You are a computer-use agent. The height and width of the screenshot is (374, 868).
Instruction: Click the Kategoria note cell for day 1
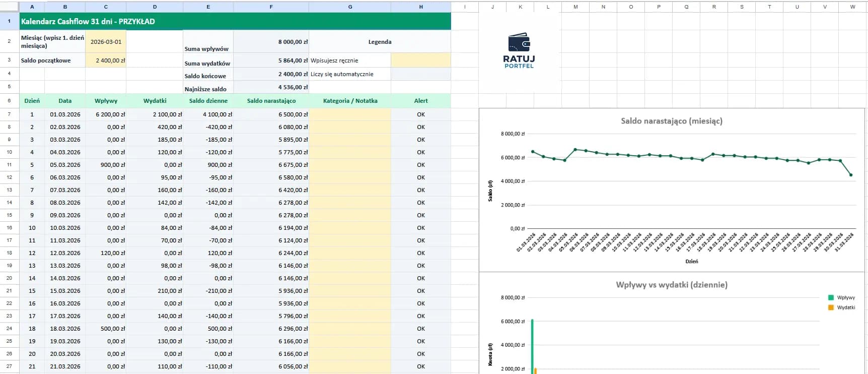(x=350, y=114)
